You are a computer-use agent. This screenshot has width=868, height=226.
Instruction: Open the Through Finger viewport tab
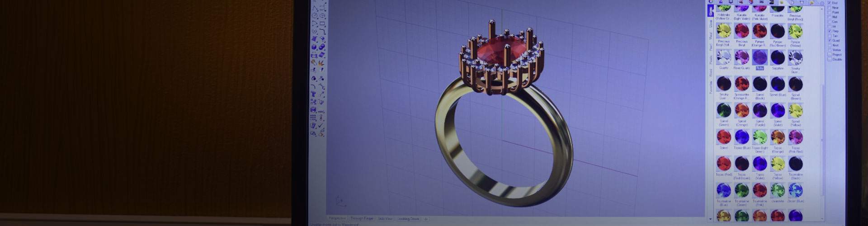362,218
